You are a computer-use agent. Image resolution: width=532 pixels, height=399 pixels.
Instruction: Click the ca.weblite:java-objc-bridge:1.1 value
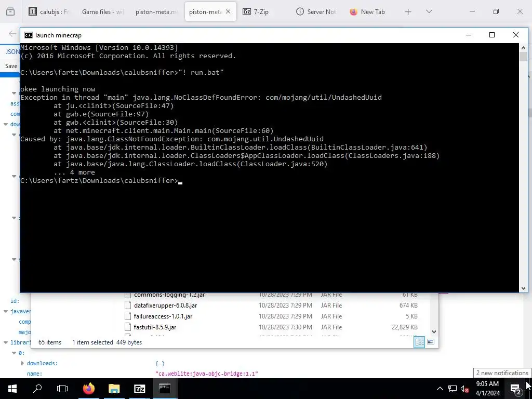pyautogui.click(x=207, y=374)
